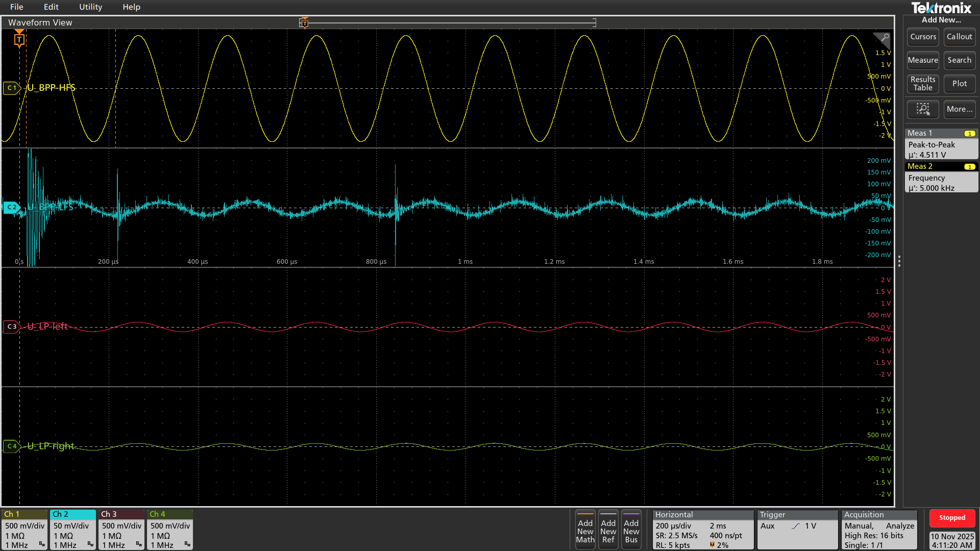Click the C3 channel handle badge
Viewport: 980px width, 551px height.
(x=12, y=327)
